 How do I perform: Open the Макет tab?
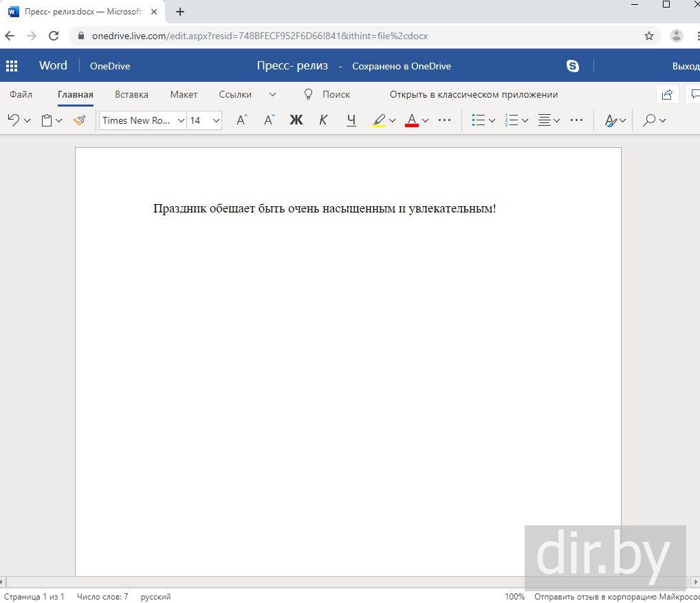[x=184, y=94]
